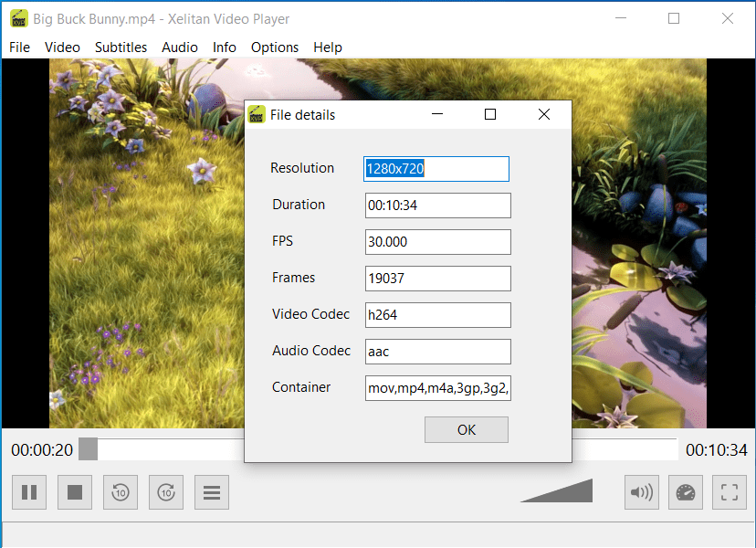Minimize the main video player window
The image size is (756, 548).
pyautogui.click(x=621, y=19)
